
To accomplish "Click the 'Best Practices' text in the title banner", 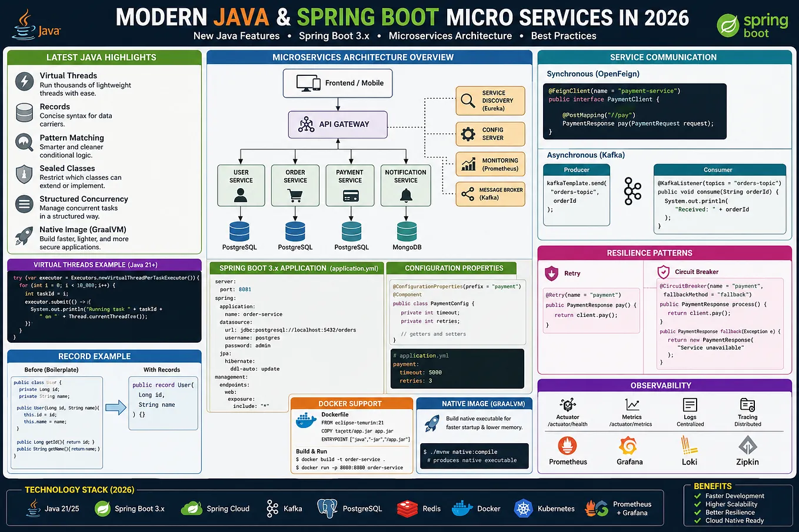I will coord(564,36).
